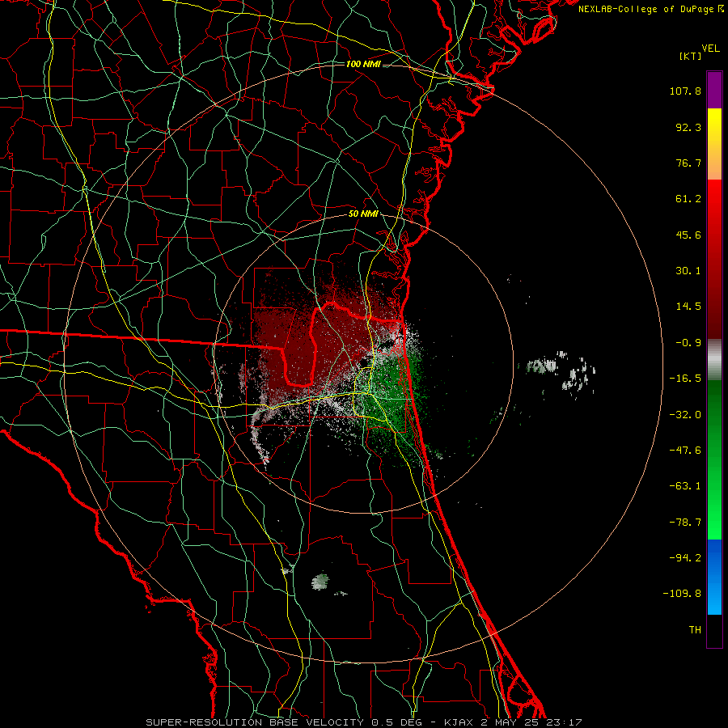Click the '100 NMI' range ring label

pos(363,64)
